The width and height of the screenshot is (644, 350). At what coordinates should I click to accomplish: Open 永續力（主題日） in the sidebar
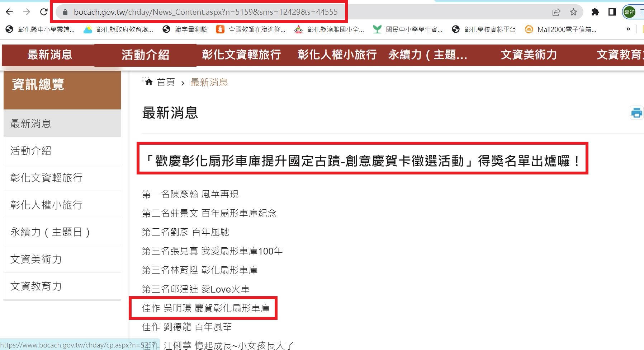click(x=50, y=232)
